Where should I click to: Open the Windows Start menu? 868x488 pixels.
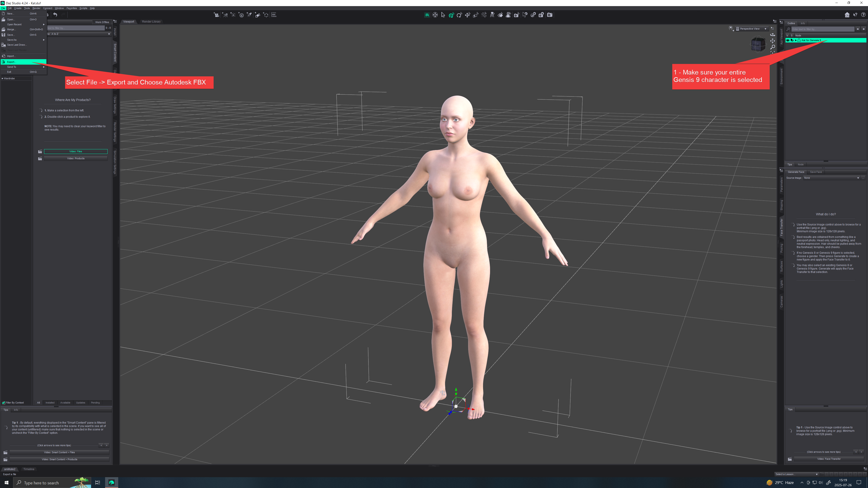click(6, 483)
